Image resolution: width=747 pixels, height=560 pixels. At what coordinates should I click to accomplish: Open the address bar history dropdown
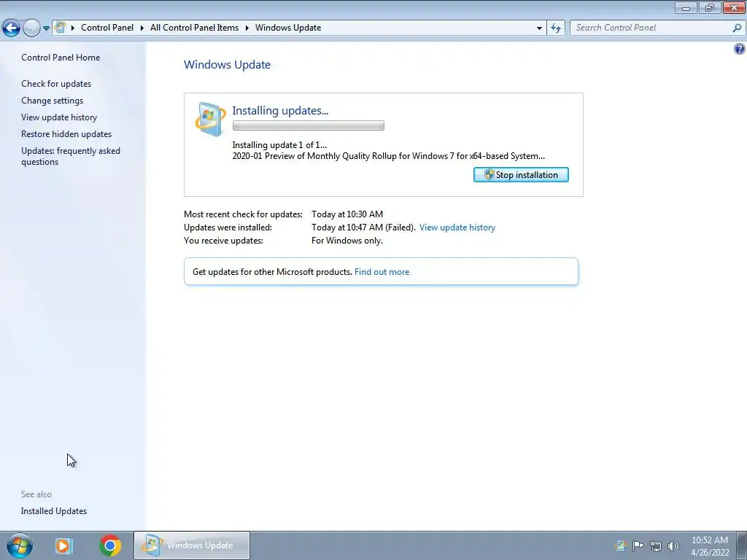pos(539,28)
